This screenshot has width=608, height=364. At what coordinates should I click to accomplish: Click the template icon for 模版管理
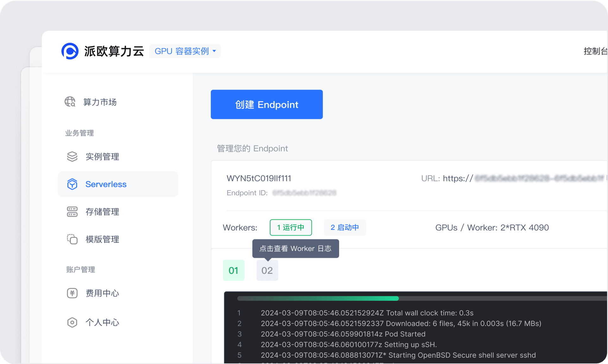(x=72, y=239)
